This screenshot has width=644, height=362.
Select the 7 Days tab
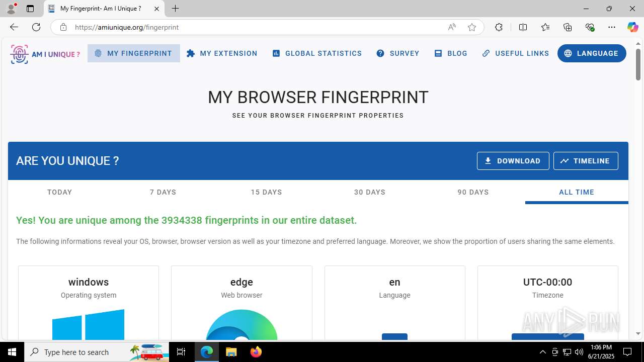point(163,192)
